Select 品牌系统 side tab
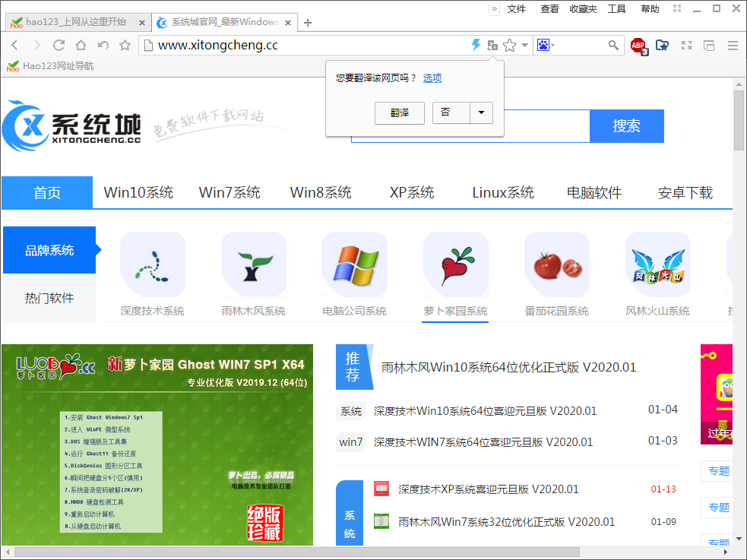747x560 pixels. point(49,250)
